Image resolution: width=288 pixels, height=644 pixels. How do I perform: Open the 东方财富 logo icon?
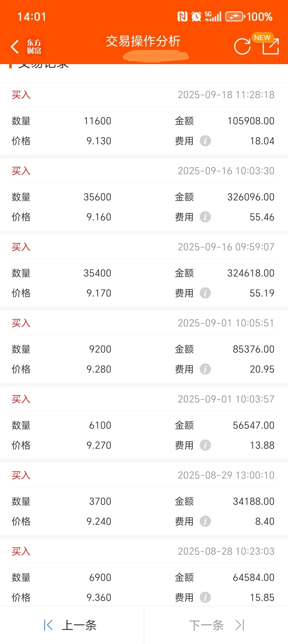[34, 47]
